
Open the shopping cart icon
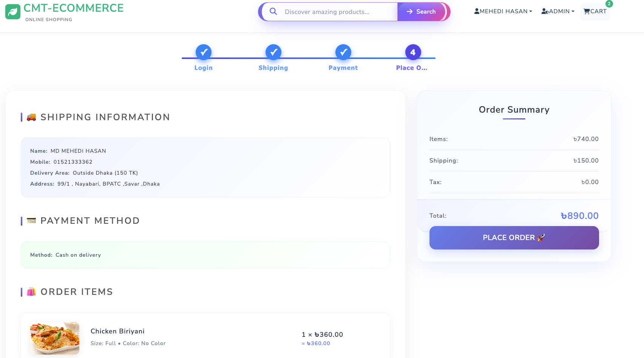(x=587, y=11)
